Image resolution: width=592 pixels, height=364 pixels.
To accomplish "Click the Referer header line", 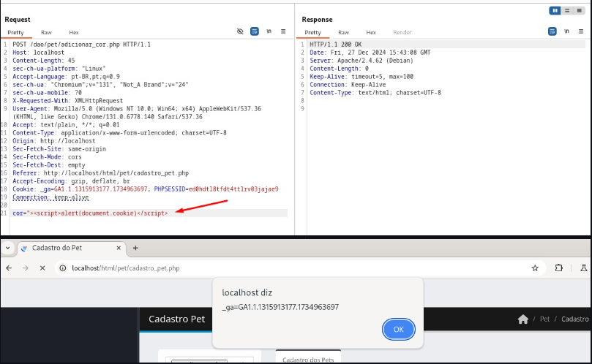I will pyautogui.click(x=100, y=173).
